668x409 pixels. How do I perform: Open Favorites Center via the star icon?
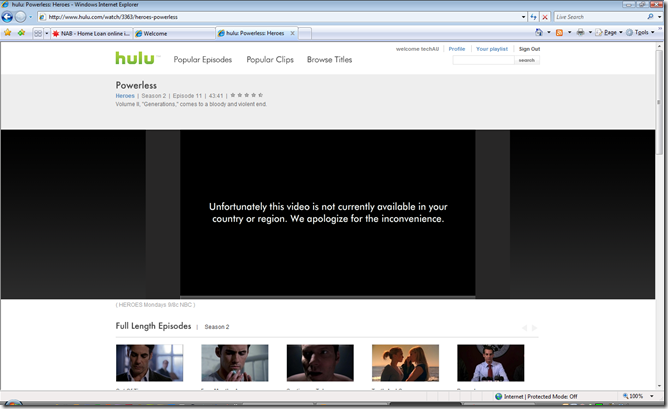[x=8, y=32]
